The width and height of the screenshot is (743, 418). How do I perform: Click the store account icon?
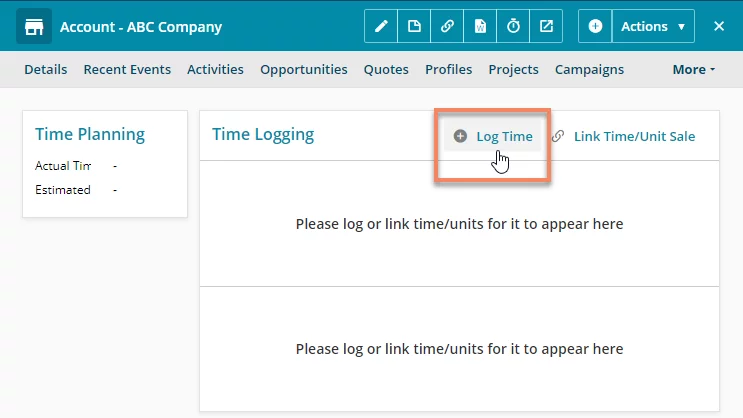(34, 27)
